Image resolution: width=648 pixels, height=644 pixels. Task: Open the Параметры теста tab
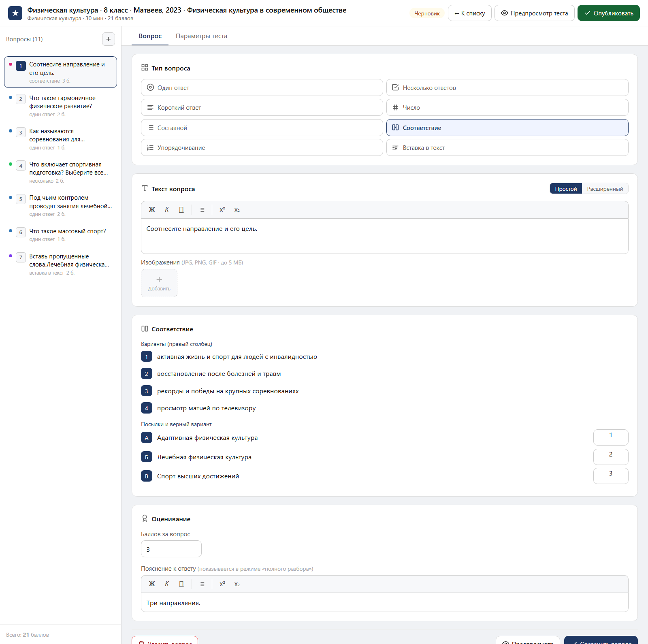pos(201,36)
